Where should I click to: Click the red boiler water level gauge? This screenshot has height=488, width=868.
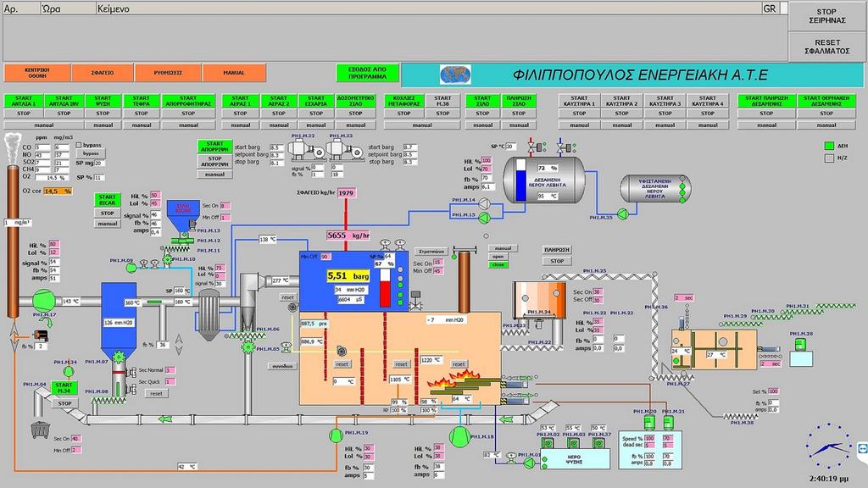click(x=385, y=288)
